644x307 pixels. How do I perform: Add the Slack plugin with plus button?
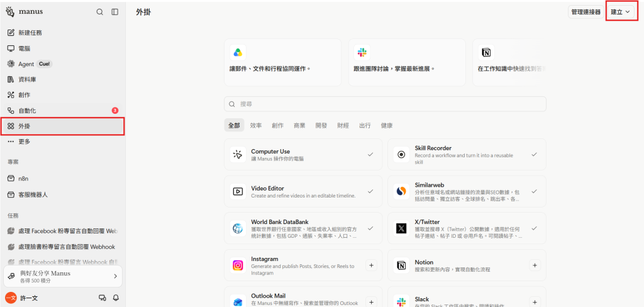[x=535, y=302]
